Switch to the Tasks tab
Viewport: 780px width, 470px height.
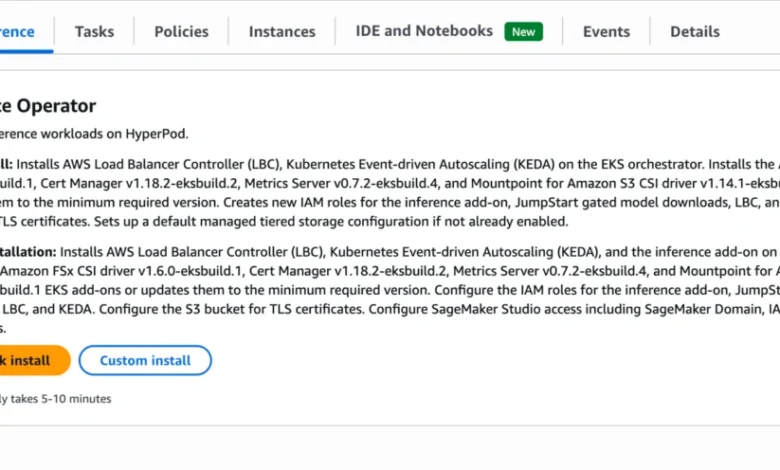94,32
